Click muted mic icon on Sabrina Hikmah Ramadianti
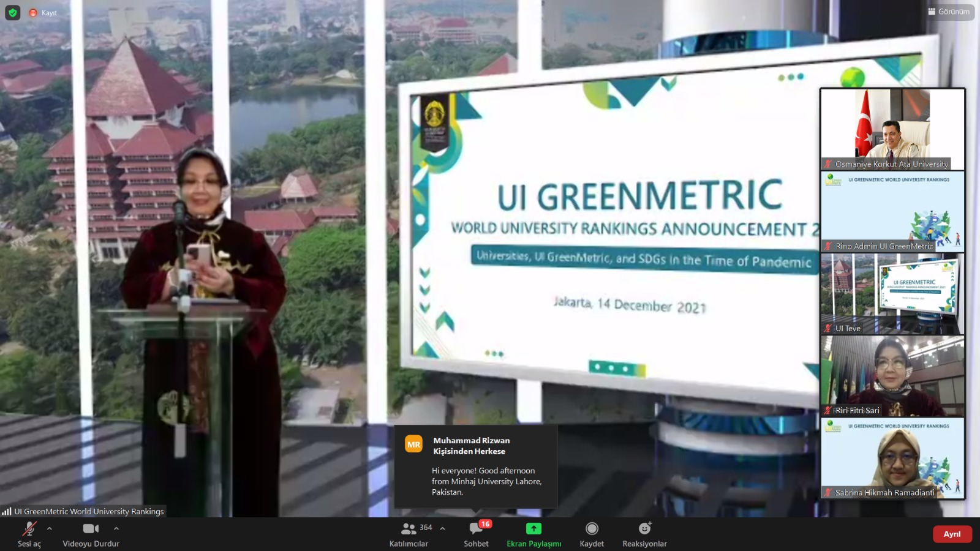980x551 pixels. [x=828, y=493]
